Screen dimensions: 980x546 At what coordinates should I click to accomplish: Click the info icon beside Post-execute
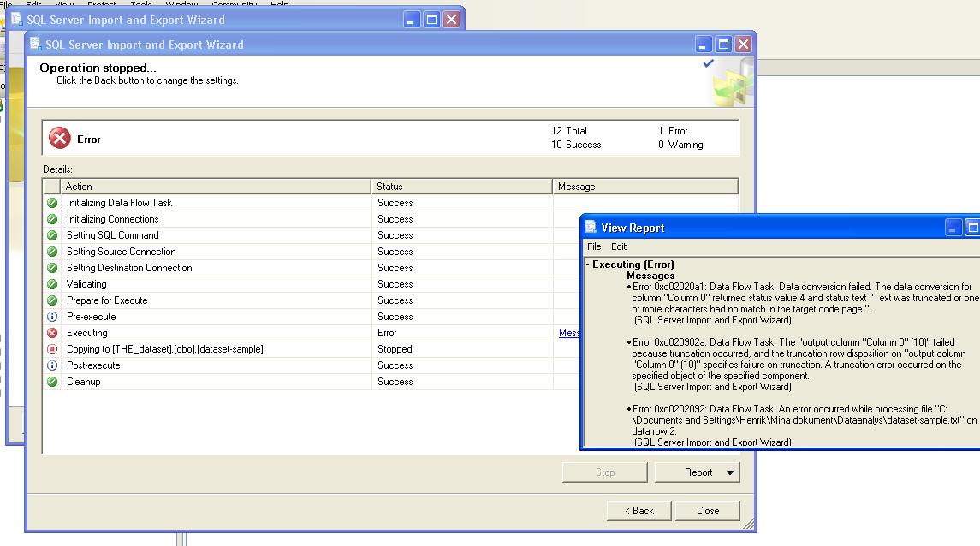coord(52,365)
